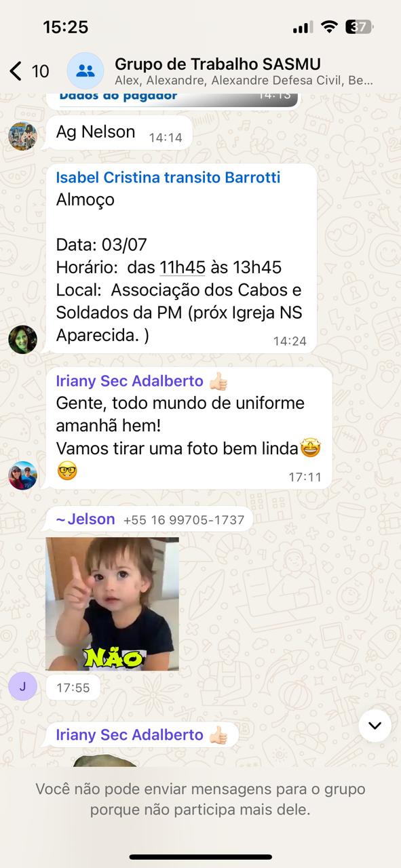Tap the scroll-to-bottom chevron button
Screen dimensions: 401x868
click(x=375, y=726)
